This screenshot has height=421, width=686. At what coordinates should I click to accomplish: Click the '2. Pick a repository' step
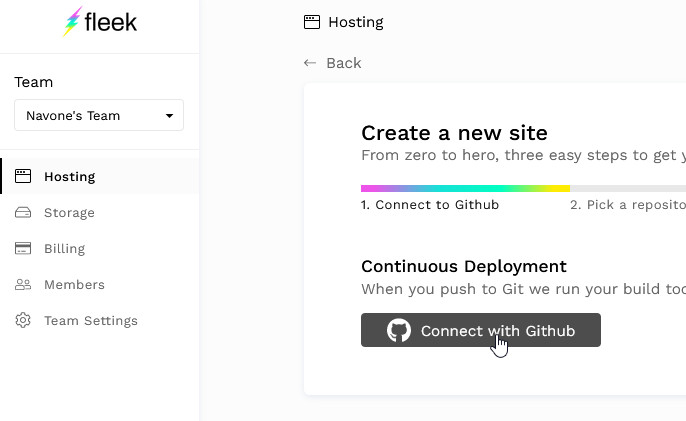(627, 205)
